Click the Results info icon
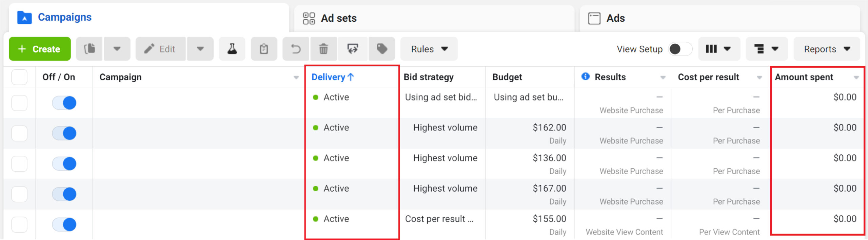Viewport: 868px width, 240px height. coord(585,77)
